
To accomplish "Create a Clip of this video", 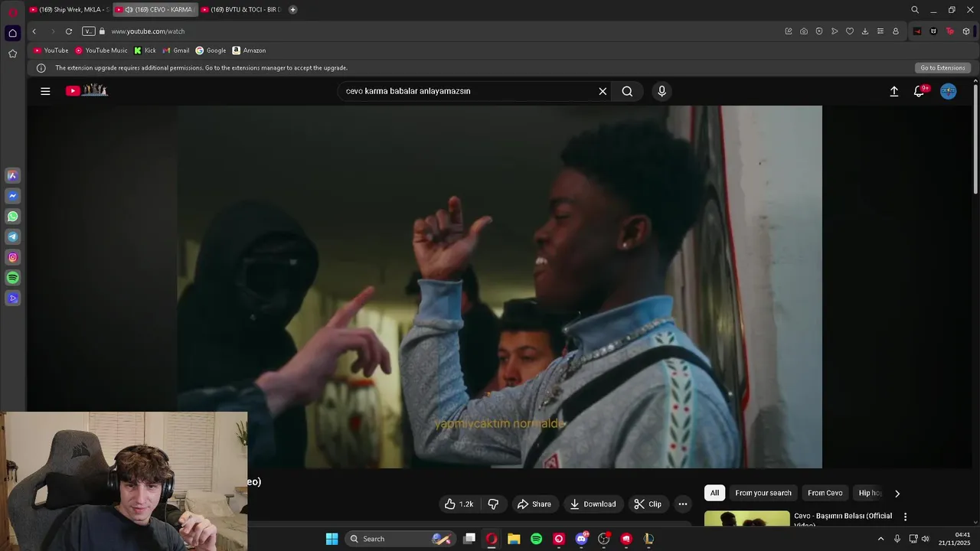I will (648, 504).
